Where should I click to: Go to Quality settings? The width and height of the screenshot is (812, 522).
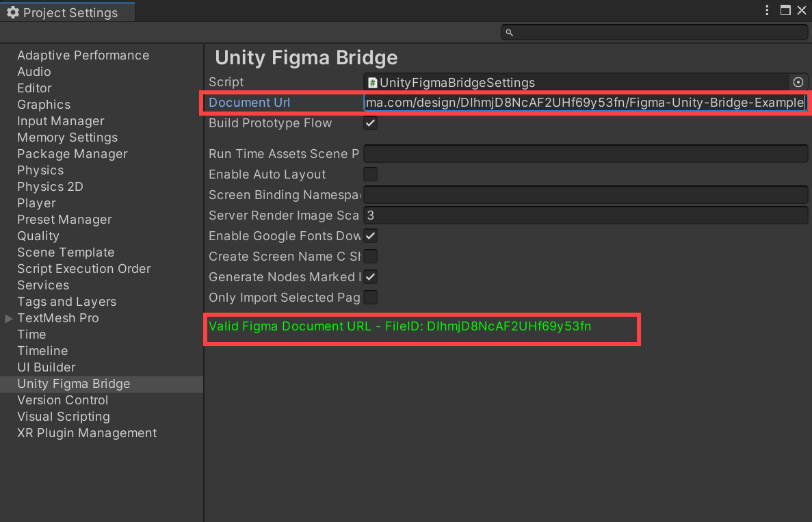tap(38, 236)
